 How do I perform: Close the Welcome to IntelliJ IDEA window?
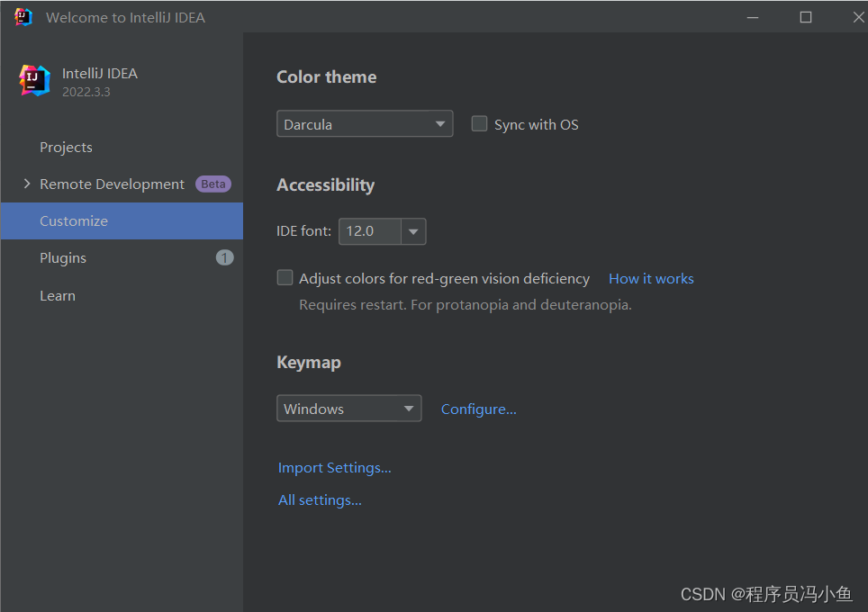pos(858,17)
